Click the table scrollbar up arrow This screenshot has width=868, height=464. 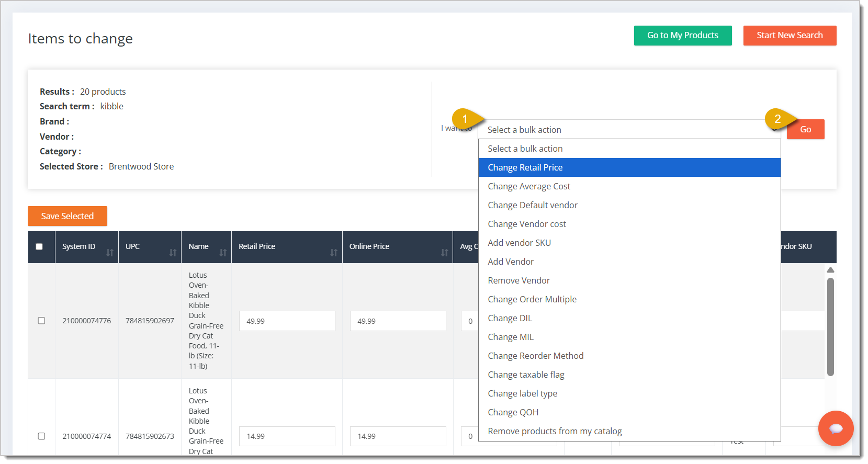pos(830,270)
